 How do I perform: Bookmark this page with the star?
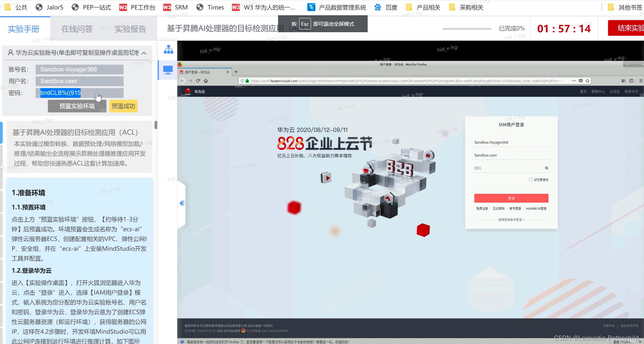pos(588,81)
